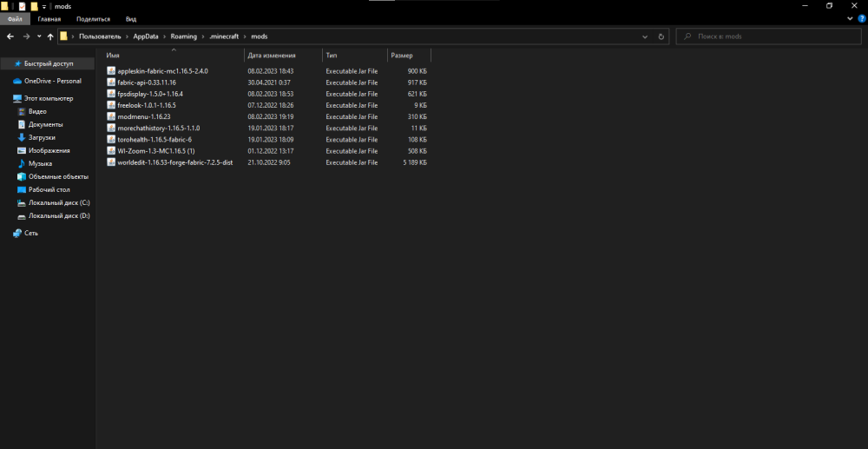Switch to the Поделиться ribbon tab
The image size is (868, 449).
pos(94,19)
